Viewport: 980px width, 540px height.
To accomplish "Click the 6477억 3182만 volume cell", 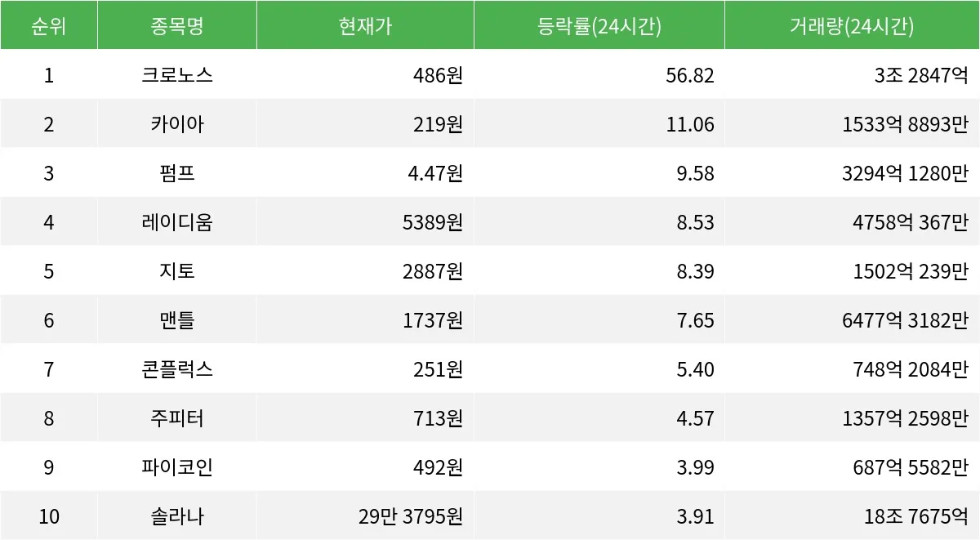I will [x=905, y=320].
